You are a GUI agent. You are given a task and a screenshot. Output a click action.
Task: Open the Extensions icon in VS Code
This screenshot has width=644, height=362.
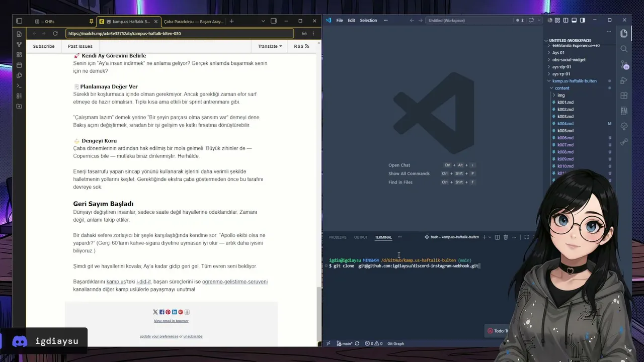coord(624,96)
